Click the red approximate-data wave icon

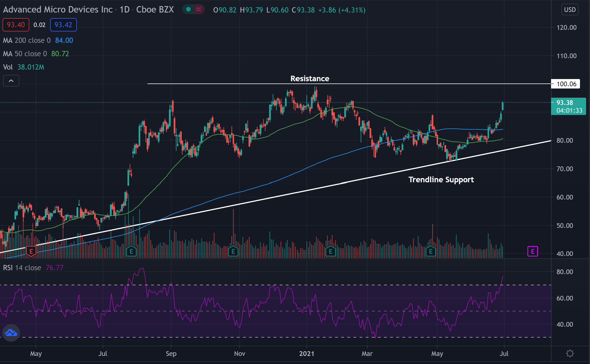(x=198, y=9)
